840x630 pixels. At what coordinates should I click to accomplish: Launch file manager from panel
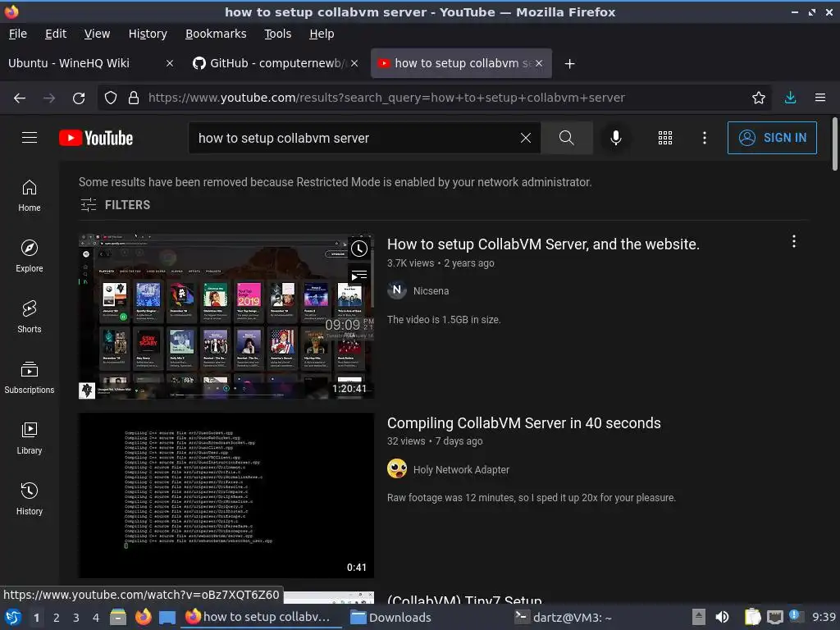point(118,617)
